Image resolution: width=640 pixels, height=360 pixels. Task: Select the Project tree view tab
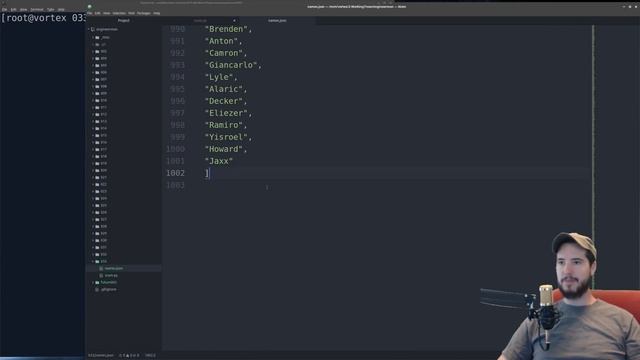click(x=124, y=20)
